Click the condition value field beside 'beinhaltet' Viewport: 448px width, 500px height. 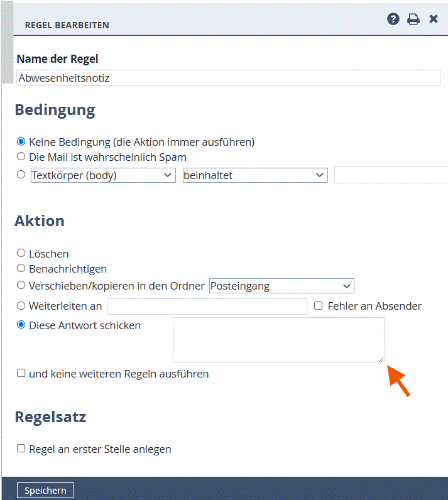tap(391, 175)
